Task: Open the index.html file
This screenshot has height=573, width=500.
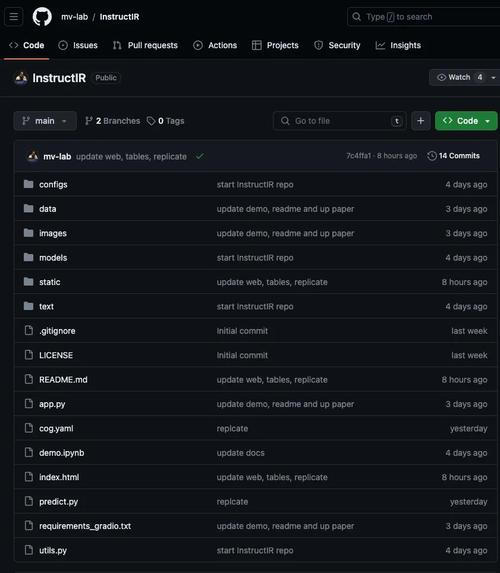Action: 59,477
